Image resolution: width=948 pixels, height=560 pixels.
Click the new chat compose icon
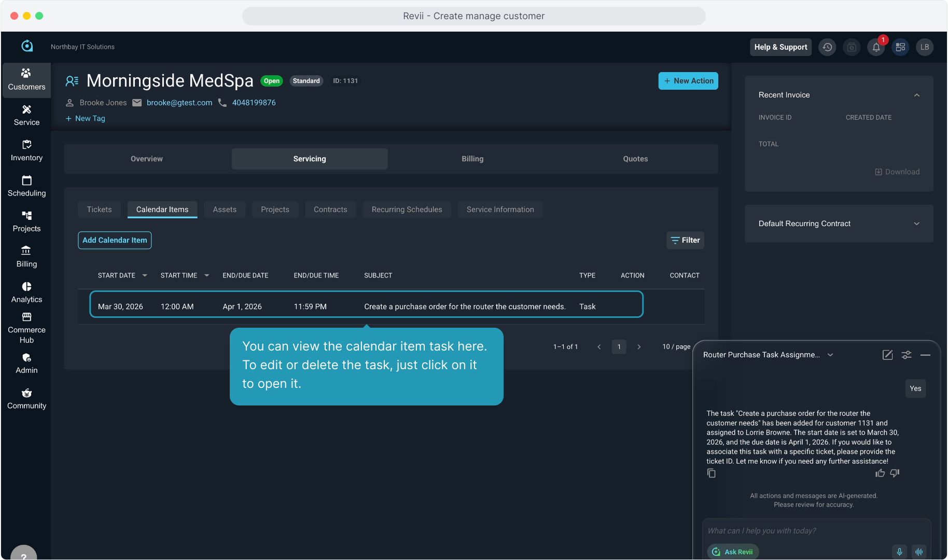(887, 355)
